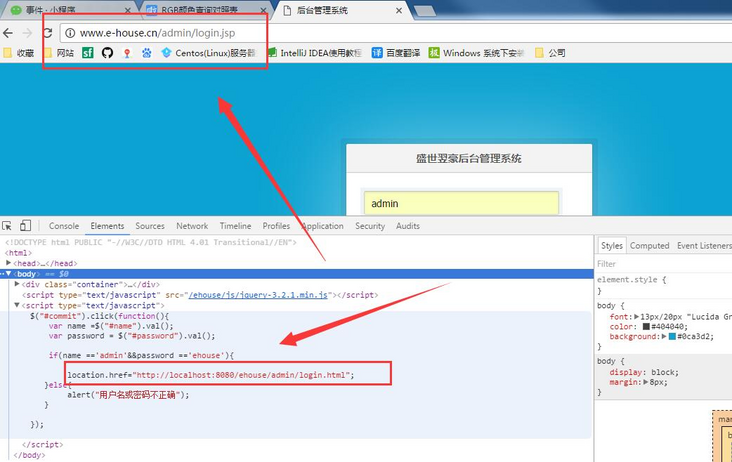Click the site info icon in the address bar

point(70,33)
